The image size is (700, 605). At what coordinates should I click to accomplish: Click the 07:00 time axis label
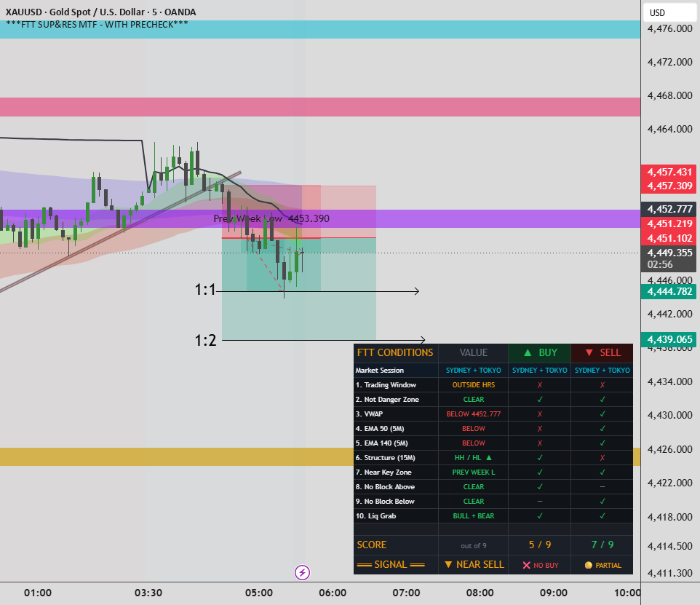click(406, 593)
